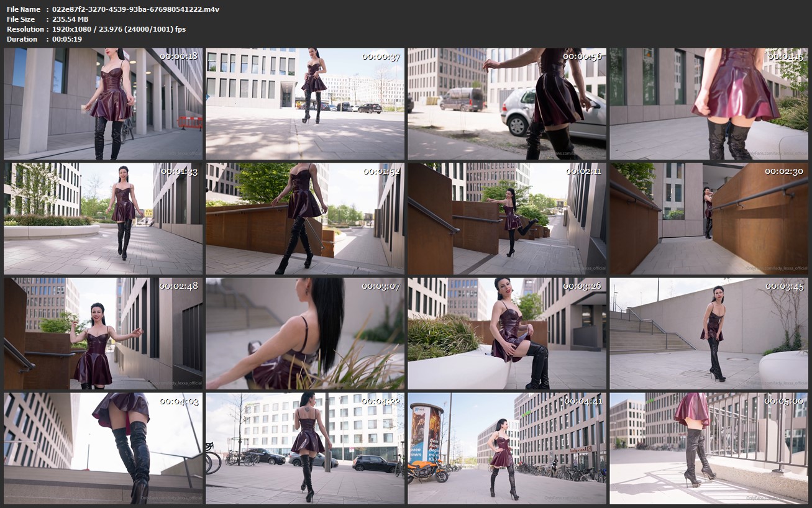The image size is (812, 508).
Task: Click the File Size value 235.54 MB
Action: click(70, 19)
